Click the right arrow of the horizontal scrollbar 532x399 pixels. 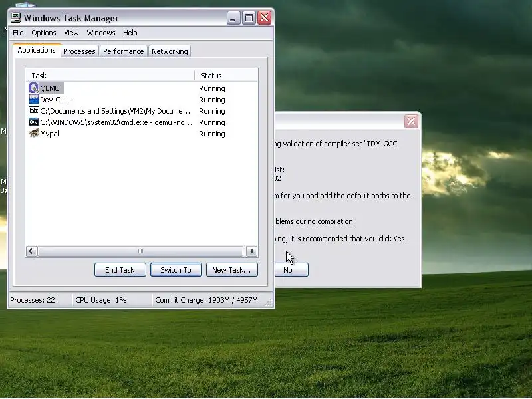251,251
